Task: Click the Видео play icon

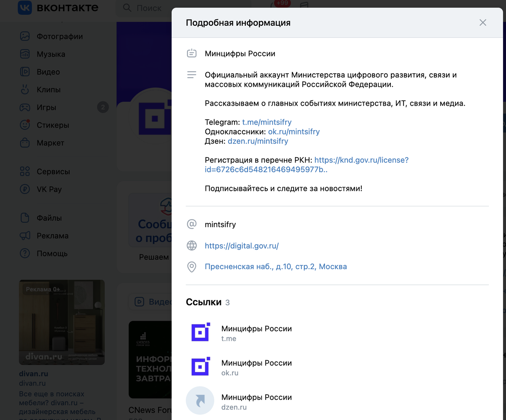Action: point(25,72)
